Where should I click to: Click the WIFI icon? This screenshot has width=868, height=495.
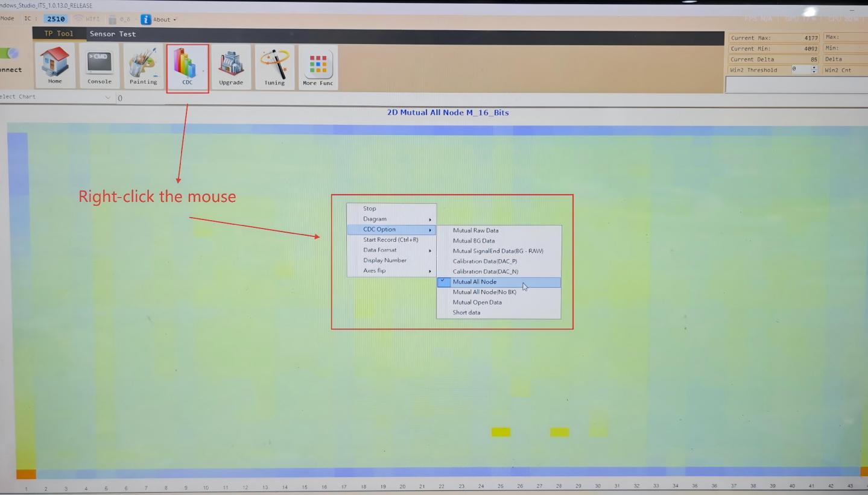(x=78, y=19)
